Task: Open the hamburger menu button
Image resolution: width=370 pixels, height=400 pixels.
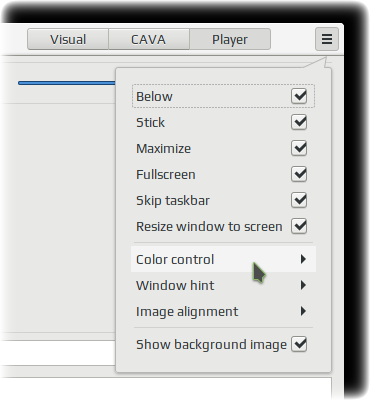Action: [327, 39]
